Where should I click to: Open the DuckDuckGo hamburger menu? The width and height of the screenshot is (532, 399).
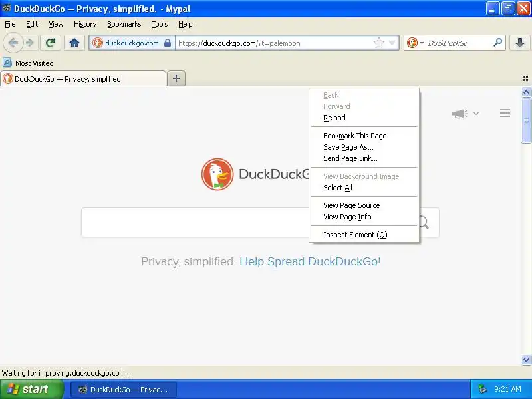pos(505,113)
